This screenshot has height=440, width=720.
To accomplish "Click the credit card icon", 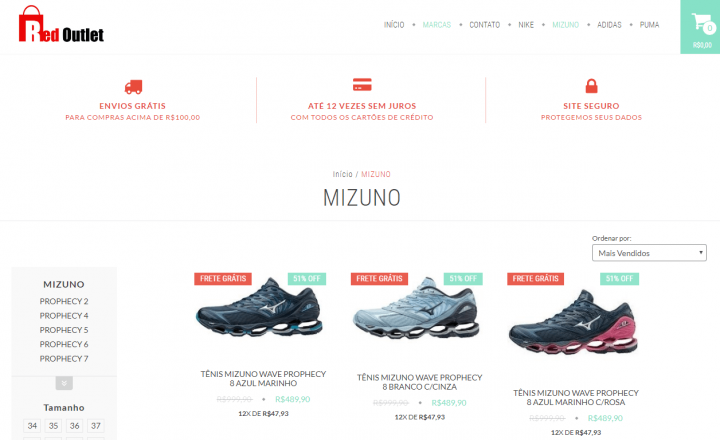I will coord(362,85).
